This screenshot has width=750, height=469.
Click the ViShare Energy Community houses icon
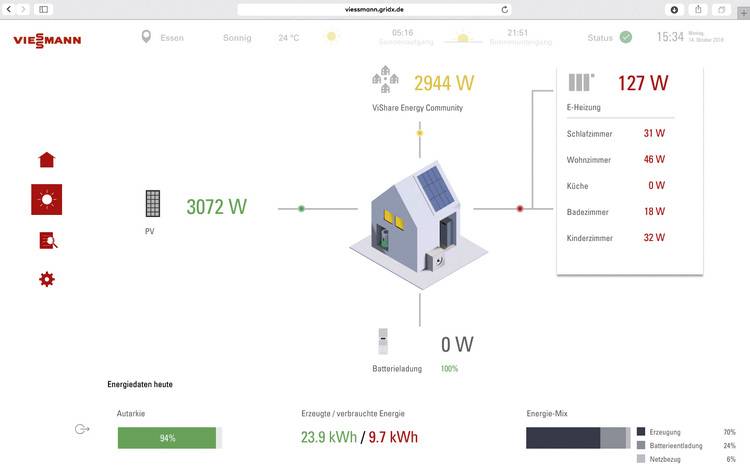(386, 78)
